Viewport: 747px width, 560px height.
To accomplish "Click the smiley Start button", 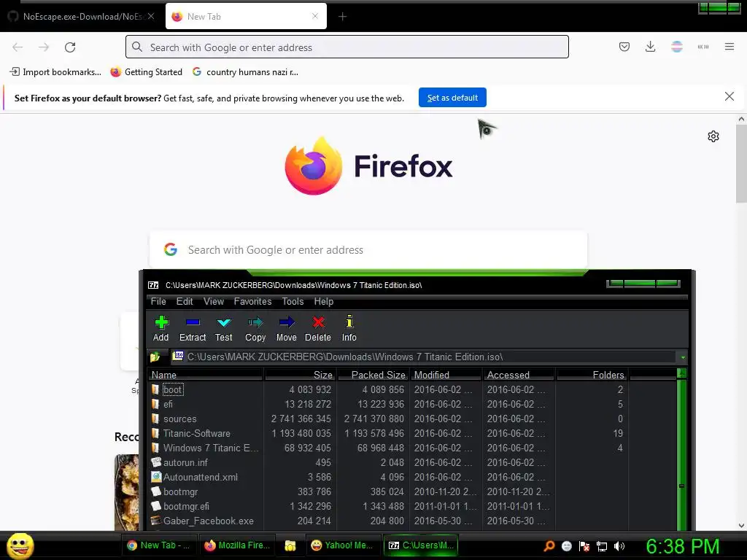I will (x=20, y=545).
